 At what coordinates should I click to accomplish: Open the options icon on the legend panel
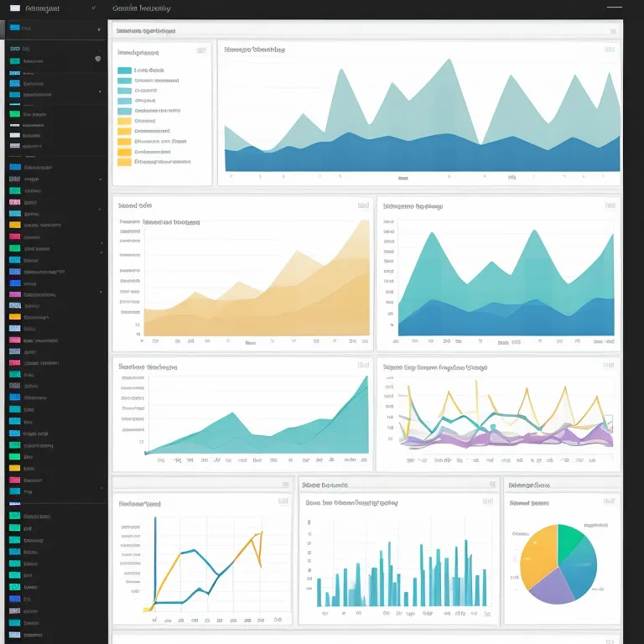[201, 50]
